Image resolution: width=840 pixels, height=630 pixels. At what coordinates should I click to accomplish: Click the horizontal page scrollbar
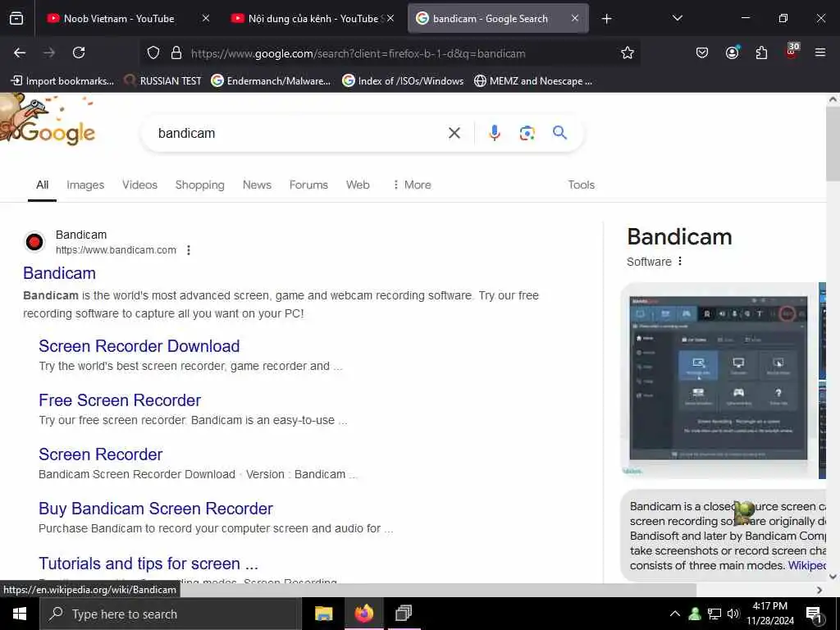pyautogui.click(x=348, y=590)
